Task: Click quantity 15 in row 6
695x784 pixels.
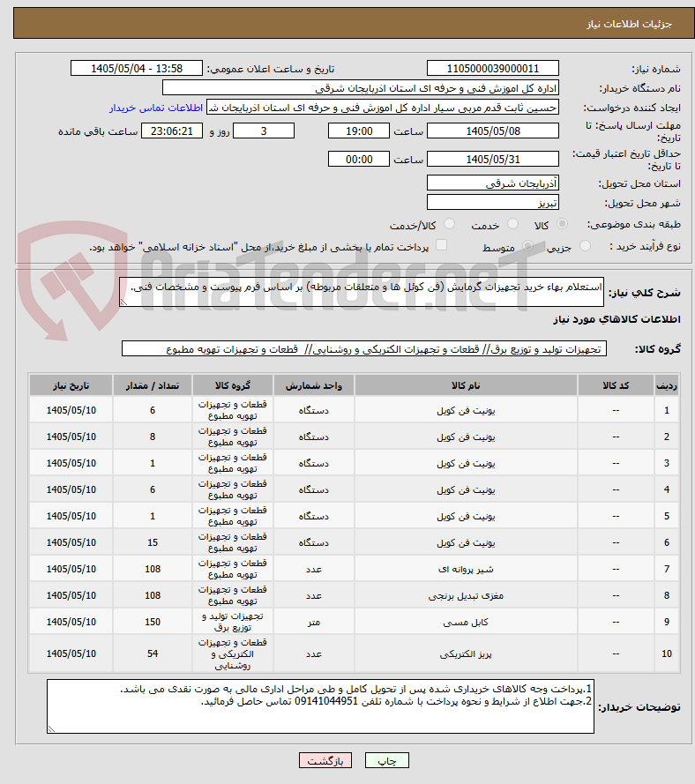Action: [x=153, y=542]
